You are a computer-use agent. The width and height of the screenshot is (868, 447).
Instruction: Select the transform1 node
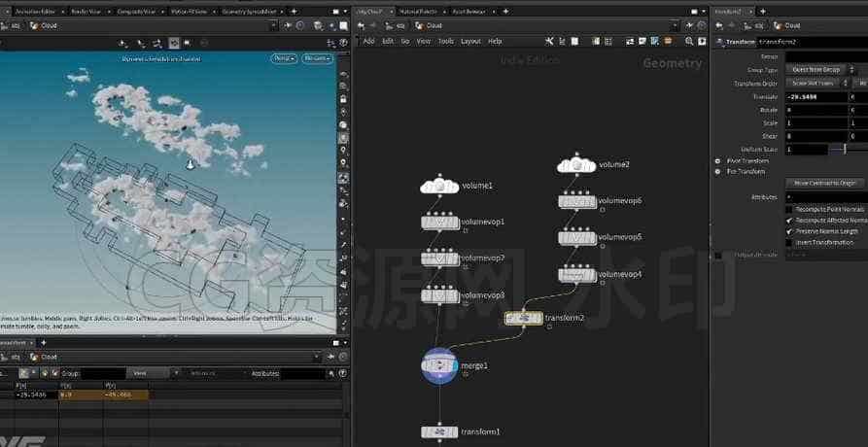pos(440,432)
